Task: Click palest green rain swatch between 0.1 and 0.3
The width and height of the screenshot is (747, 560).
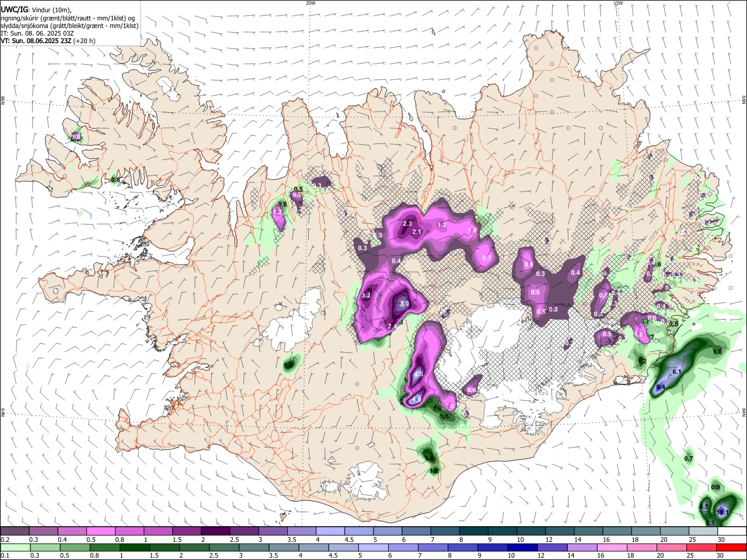Action: click(16, 547)
